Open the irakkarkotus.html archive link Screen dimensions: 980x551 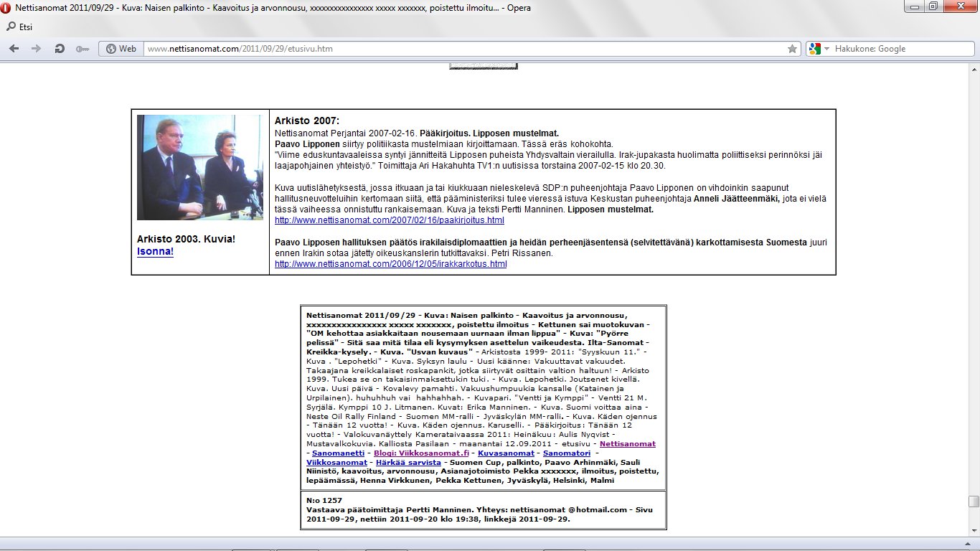click(390, 264)
